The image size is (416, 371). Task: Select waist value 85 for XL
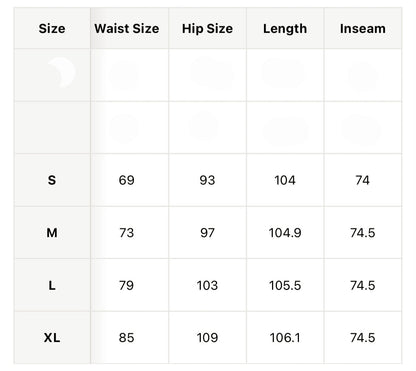coord(127,338)
